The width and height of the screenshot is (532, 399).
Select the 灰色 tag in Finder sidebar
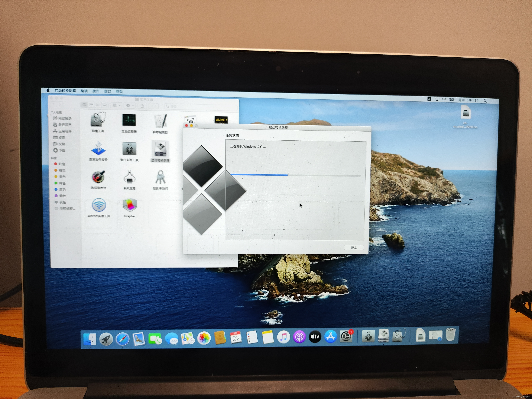60,202
